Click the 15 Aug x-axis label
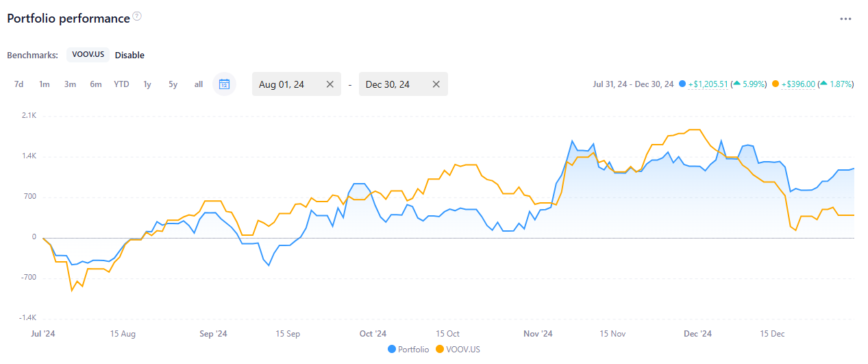 (x=123, y=334)
